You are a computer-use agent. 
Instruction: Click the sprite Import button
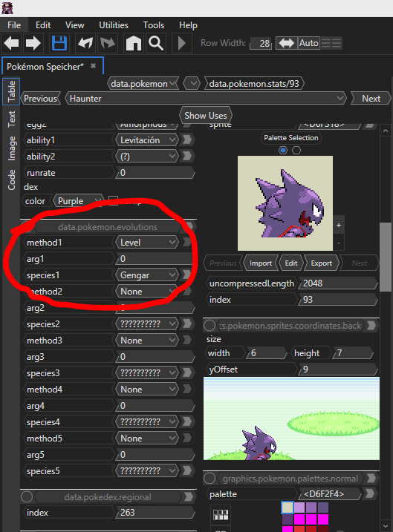point(261,263)
